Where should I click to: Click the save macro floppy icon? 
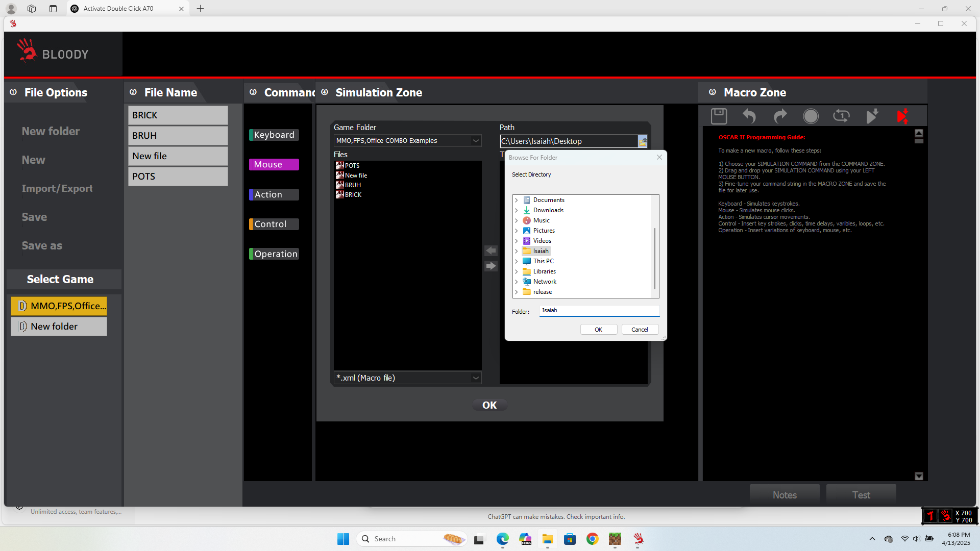(x=719, y=116)
